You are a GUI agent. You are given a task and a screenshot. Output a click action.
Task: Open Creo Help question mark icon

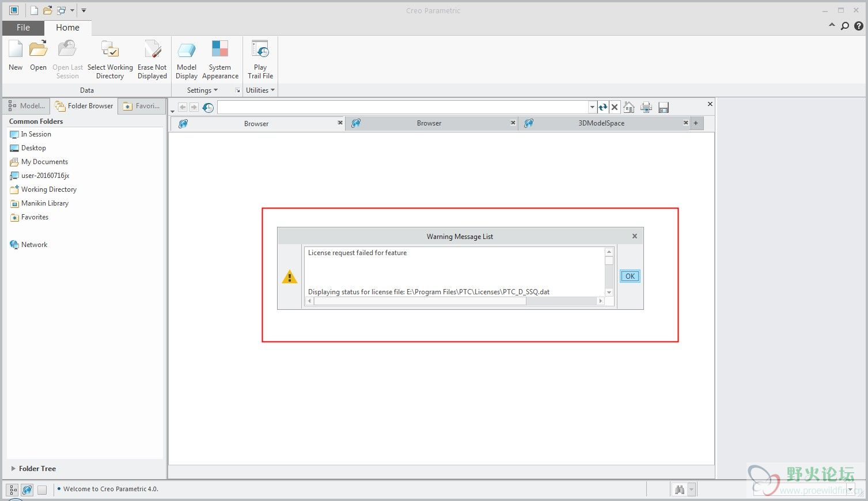(858, 26)
